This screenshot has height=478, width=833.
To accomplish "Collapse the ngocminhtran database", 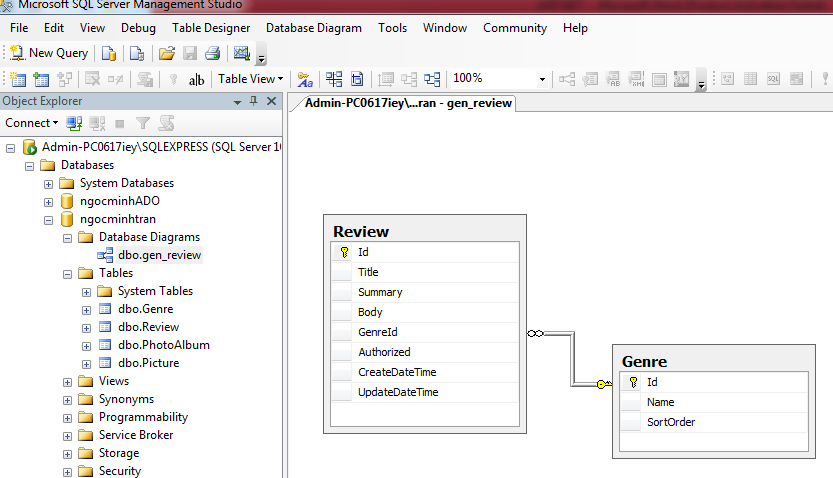I will click(x=48, y=220).
